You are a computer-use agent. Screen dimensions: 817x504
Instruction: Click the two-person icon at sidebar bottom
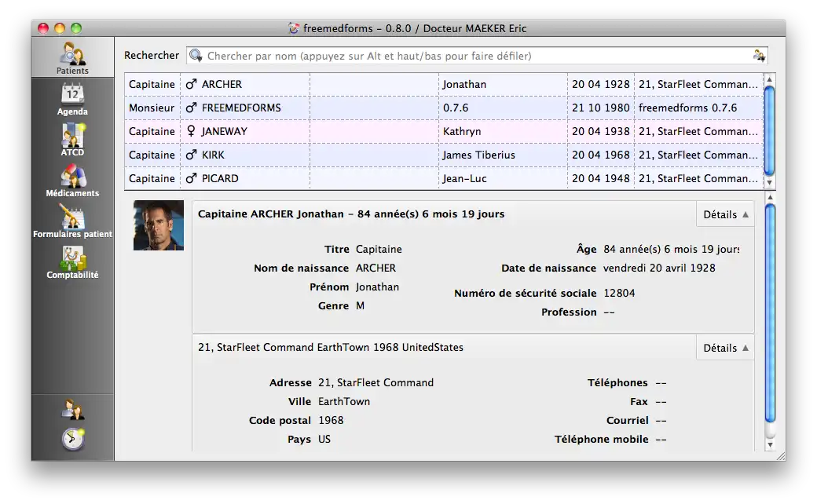[73, 409]
